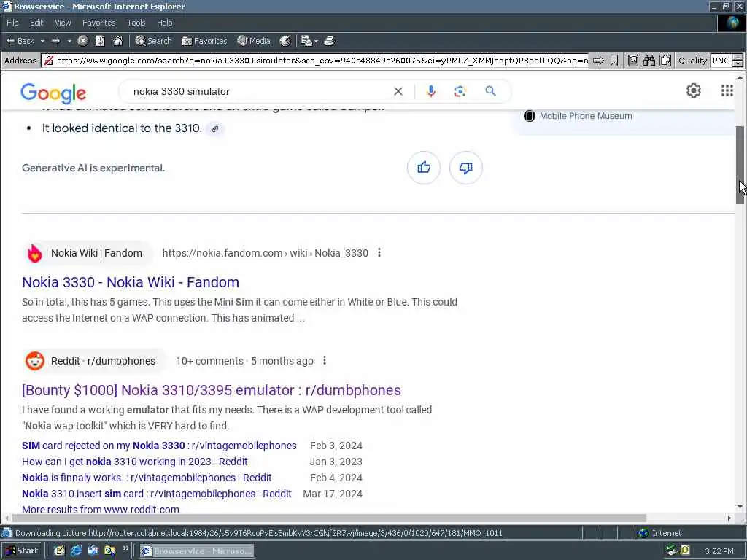Open more options for the Fandom result
Image resolution: width=747 pixels, height=560 pixels.
click(x=379, y=253)
